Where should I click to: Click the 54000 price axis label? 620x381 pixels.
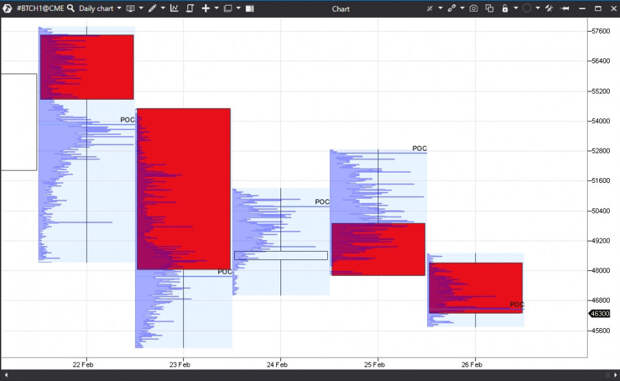point(601,121)
